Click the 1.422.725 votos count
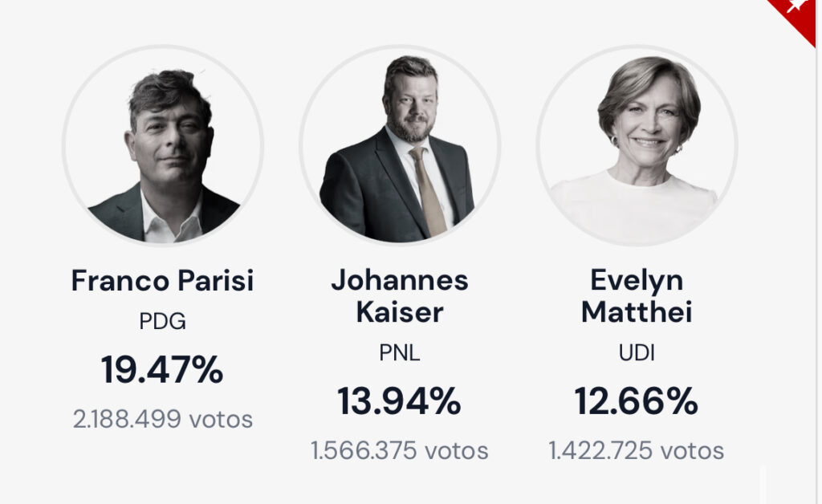Image resolution: width=822 pixels, height=504 pixels. 637,451
